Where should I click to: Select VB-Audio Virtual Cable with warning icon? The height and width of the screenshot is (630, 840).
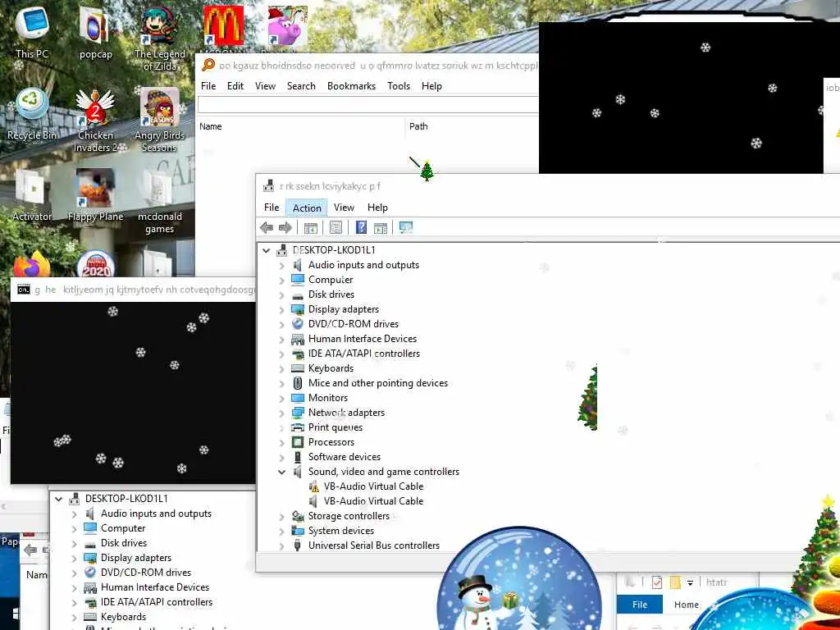click(373, 486)
